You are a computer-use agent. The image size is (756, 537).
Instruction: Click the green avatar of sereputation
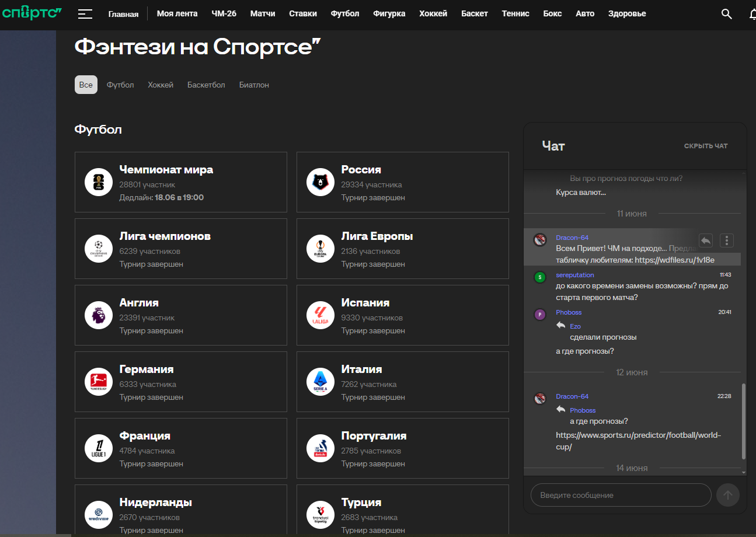[x=540, y=277]
